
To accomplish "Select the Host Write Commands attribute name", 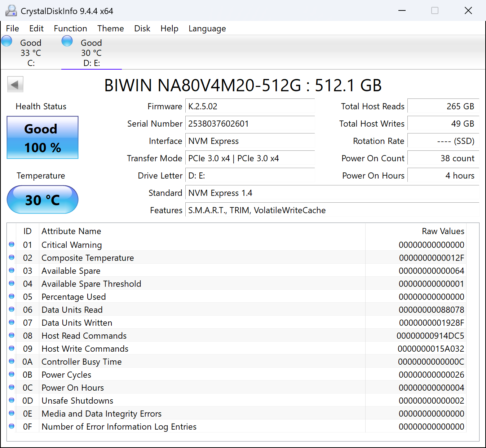I will pyautogui.click(x=85, y=349).
